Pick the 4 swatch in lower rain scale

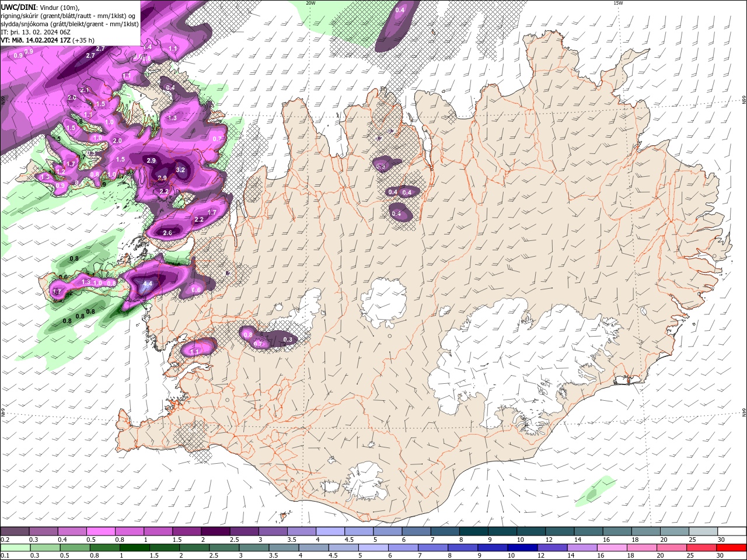coord(314,548)
